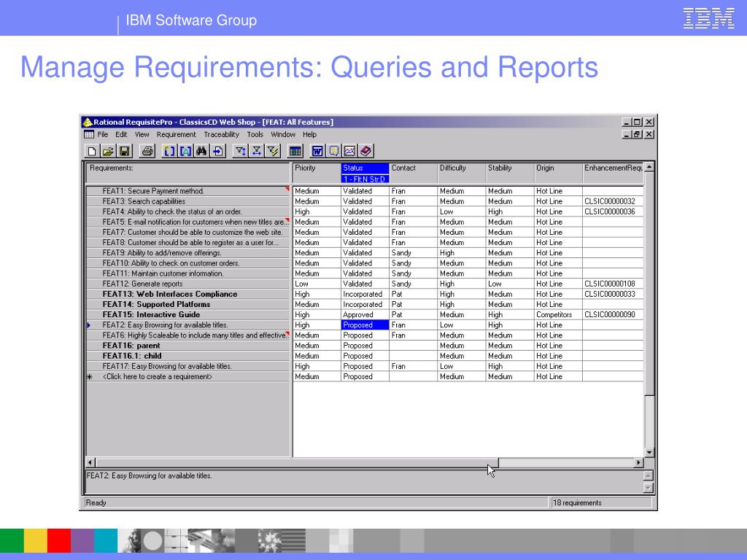747x560 pixels.
Task: Open the View menu
Action: coord(142,135)
